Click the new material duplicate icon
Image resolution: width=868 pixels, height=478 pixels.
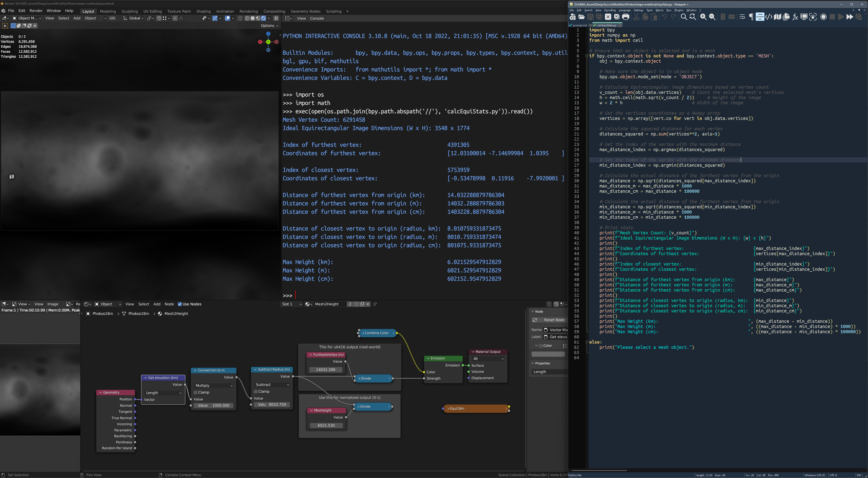362,304
